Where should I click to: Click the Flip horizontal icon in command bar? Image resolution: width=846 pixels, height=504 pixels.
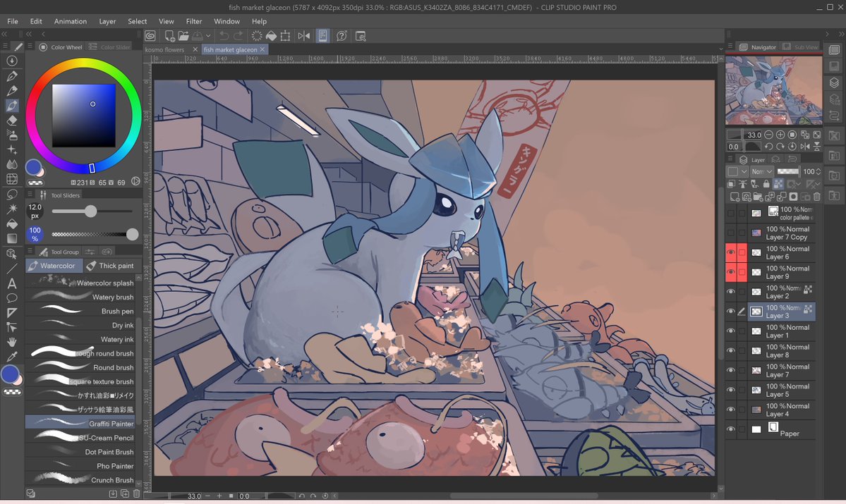(304, 36)
